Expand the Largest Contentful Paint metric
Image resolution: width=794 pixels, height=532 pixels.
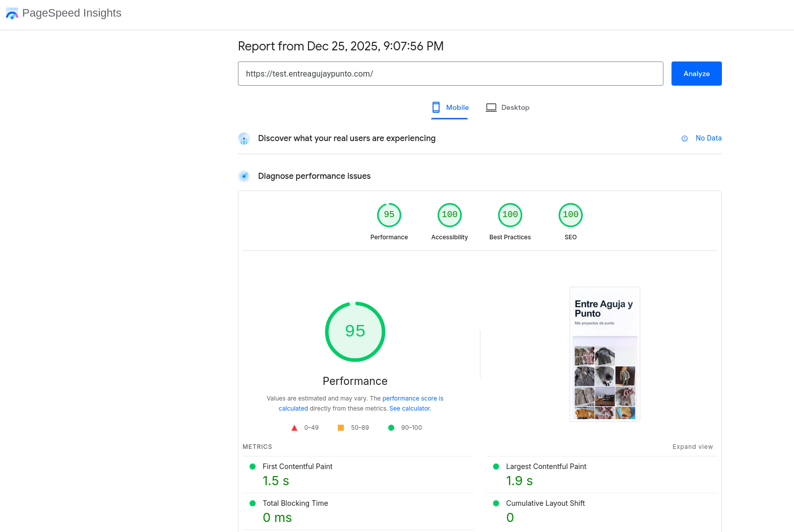tap(546, 467)
